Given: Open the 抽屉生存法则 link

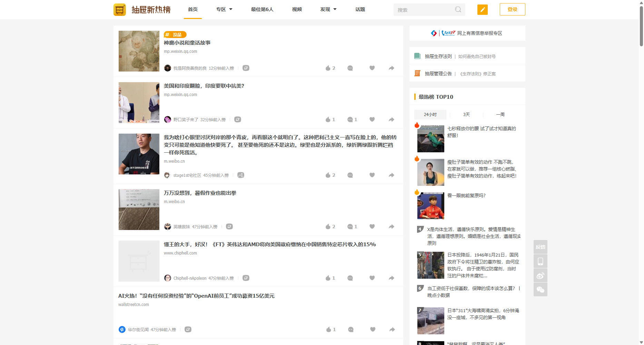Looking at the screenshot, I should coord(438,56).
